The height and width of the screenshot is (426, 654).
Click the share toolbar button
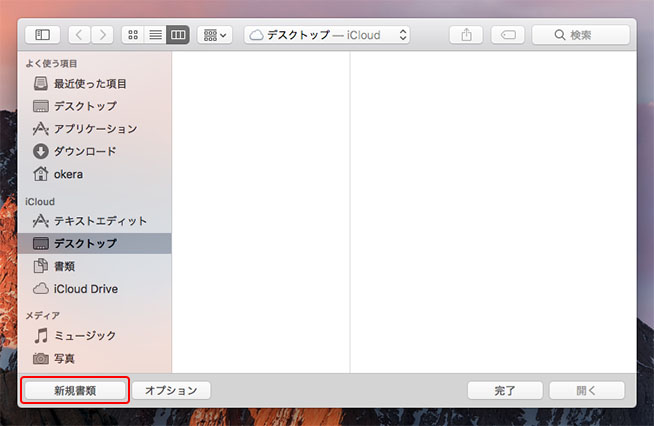tap(466, 35)
